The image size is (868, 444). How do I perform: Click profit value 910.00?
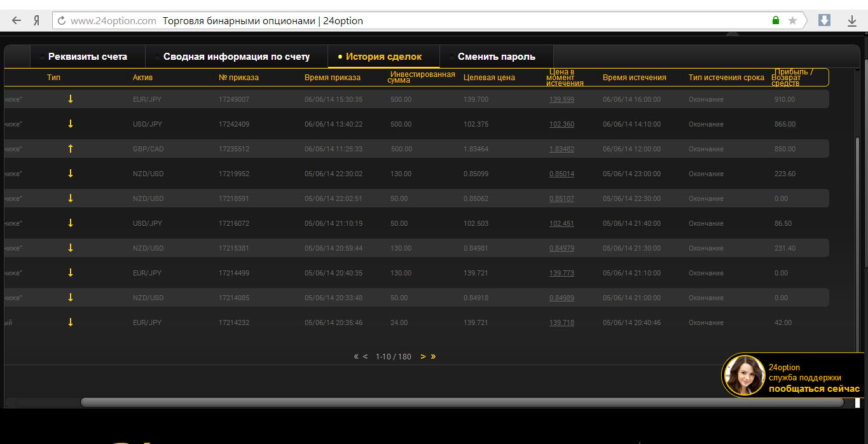tap(785, 99)
